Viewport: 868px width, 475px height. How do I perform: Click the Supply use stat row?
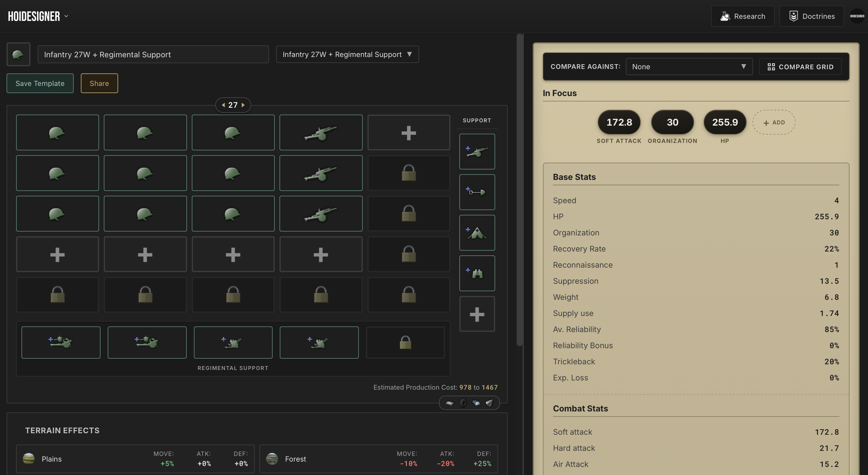[696, 313]
